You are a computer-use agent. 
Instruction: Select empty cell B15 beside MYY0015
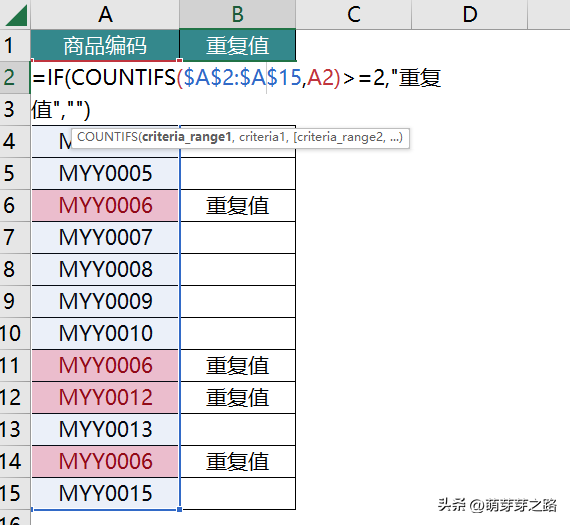(x=238, y=493)
